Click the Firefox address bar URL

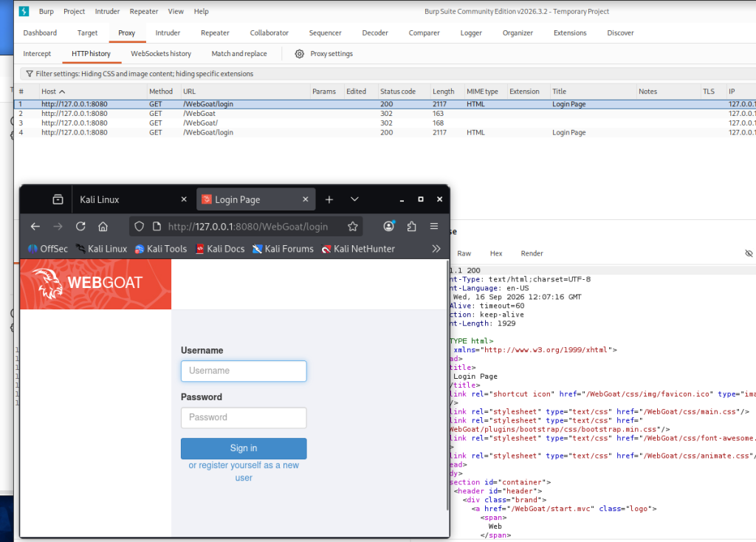tap(248, 227)
